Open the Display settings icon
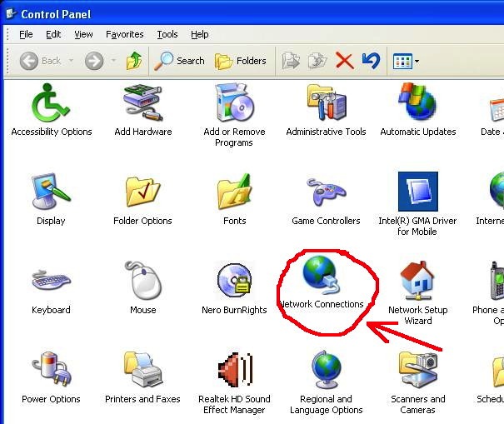The width and height of the screenshot is (504, 424). pyautogui.click(x=51, y=193)
